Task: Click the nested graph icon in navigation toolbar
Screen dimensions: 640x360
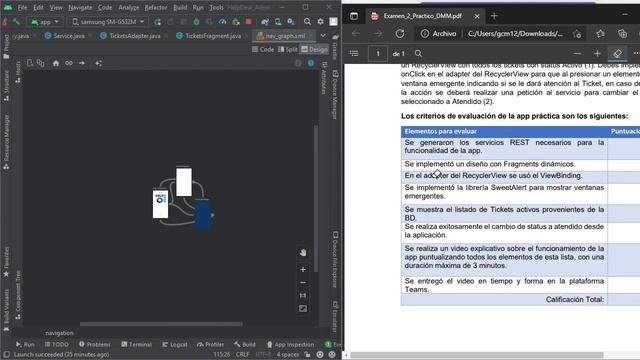Action: click(x=40, y=63)
